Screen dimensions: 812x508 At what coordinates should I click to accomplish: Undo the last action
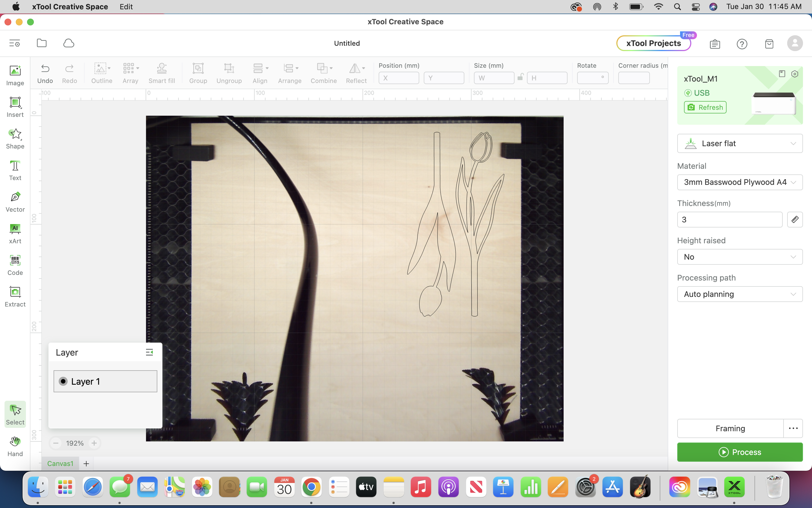[45, 73]
